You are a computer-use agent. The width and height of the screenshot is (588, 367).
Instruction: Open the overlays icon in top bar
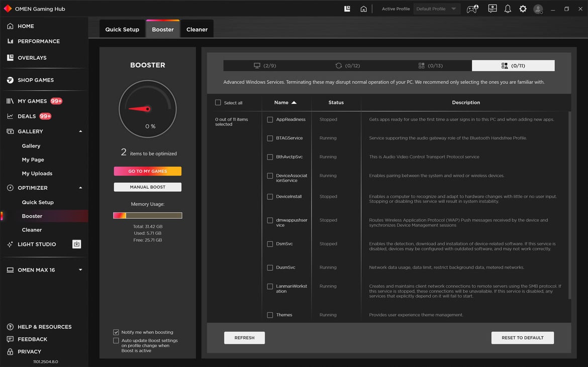[x=347, y=9]
